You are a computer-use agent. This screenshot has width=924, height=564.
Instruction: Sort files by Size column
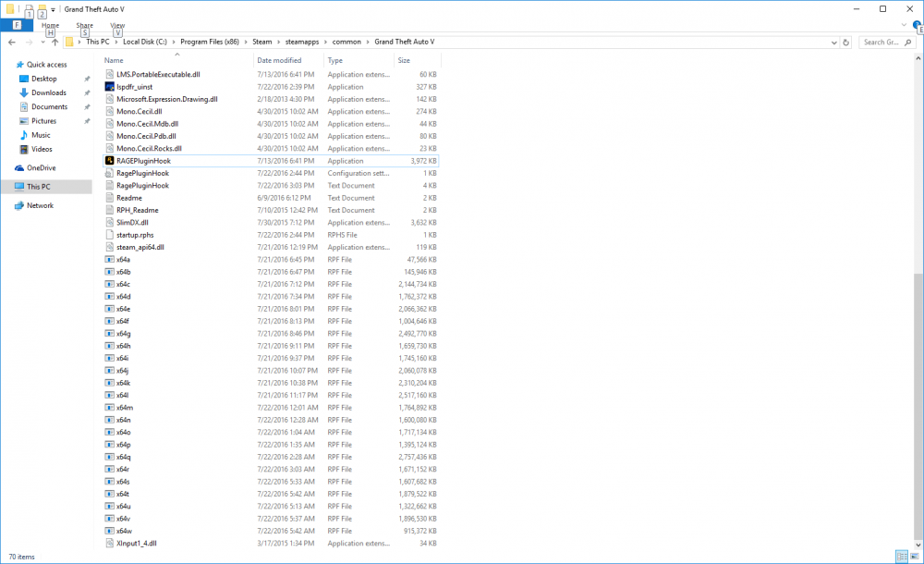[404, 60]
